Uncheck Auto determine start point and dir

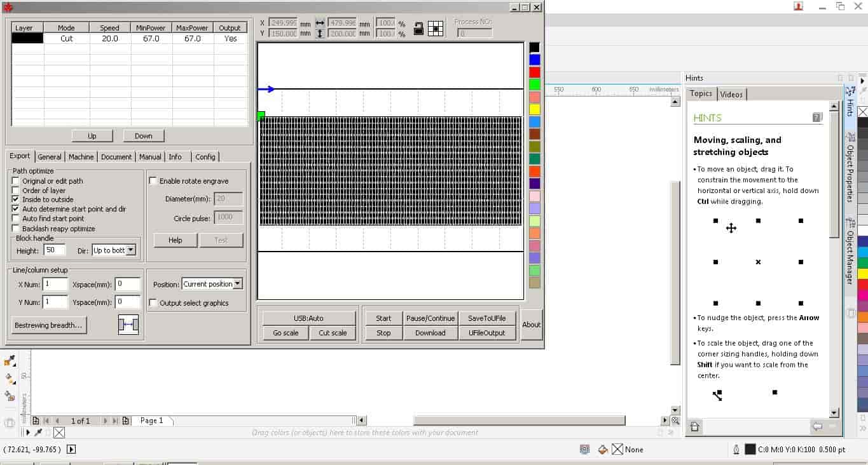click(16, 209)
